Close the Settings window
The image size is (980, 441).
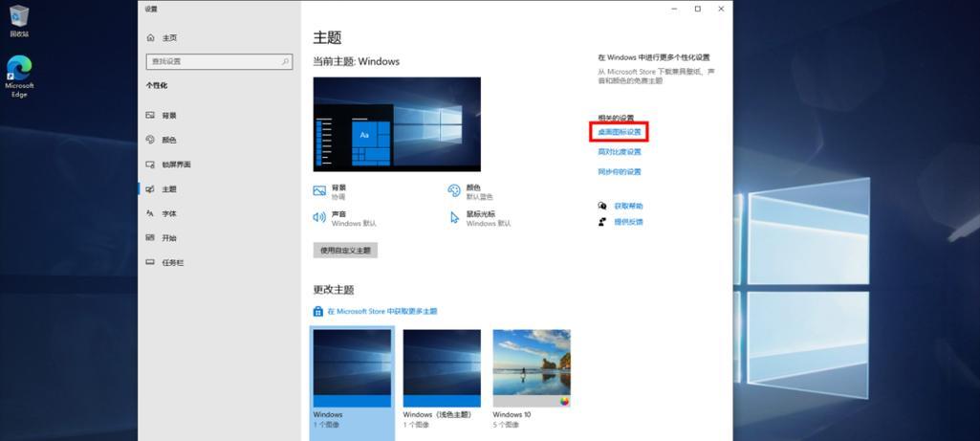tap(721, 9)
